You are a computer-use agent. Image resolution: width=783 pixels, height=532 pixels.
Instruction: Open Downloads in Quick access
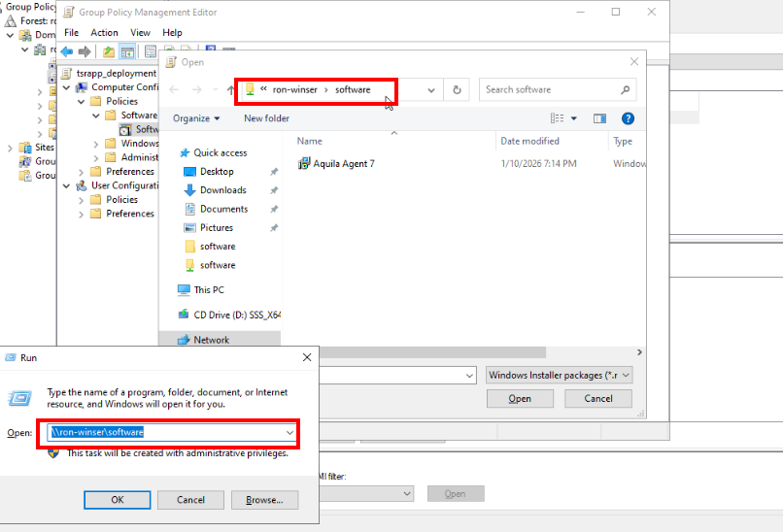222,190
